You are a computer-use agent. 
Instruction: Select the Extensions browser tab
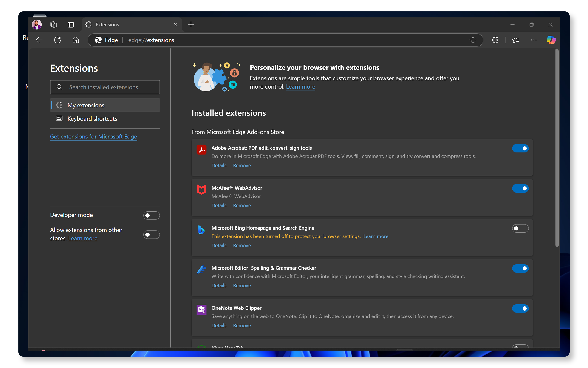click(x=132, y=25)
